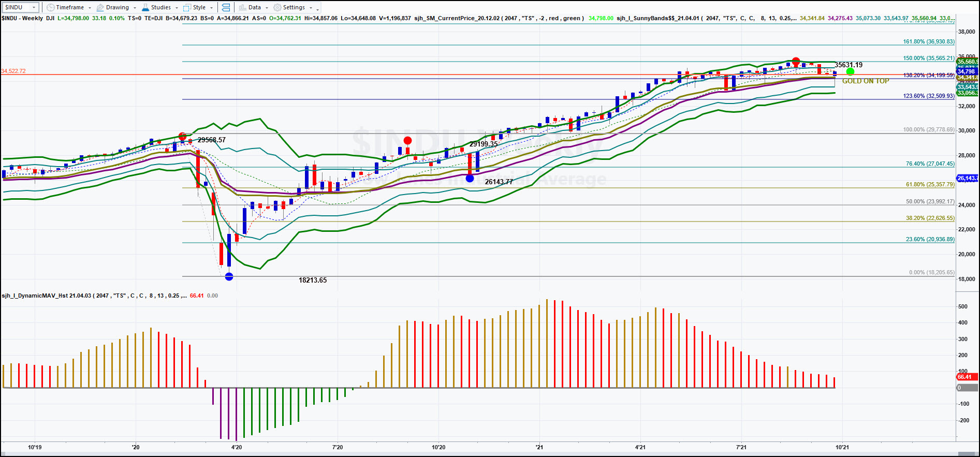Expand the Studies dropdown arrow

[177, 8]
